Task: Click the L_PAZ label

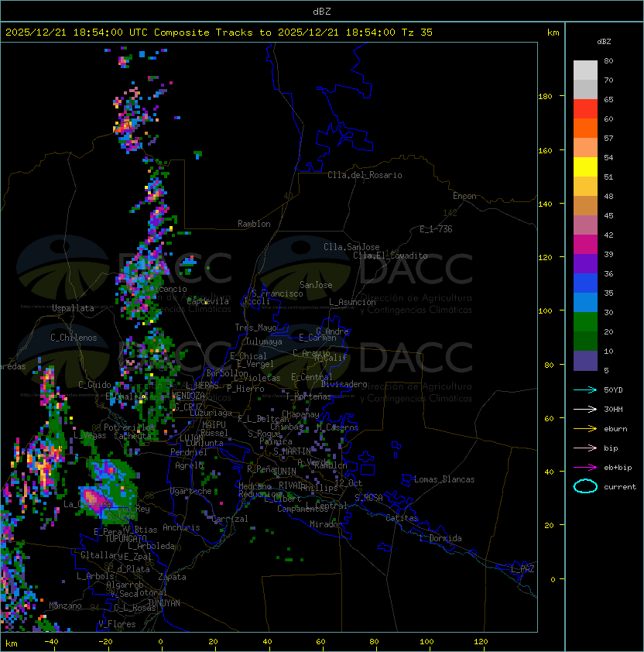Action: click(522, 569)
